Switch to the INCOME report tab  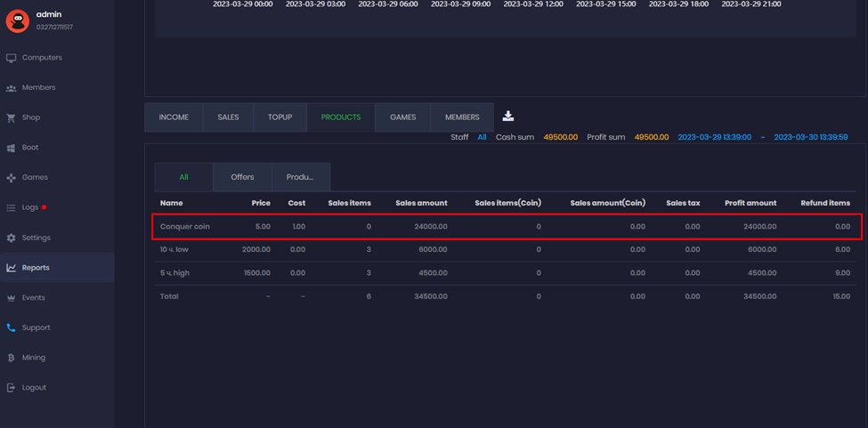(x=174, y=117)
